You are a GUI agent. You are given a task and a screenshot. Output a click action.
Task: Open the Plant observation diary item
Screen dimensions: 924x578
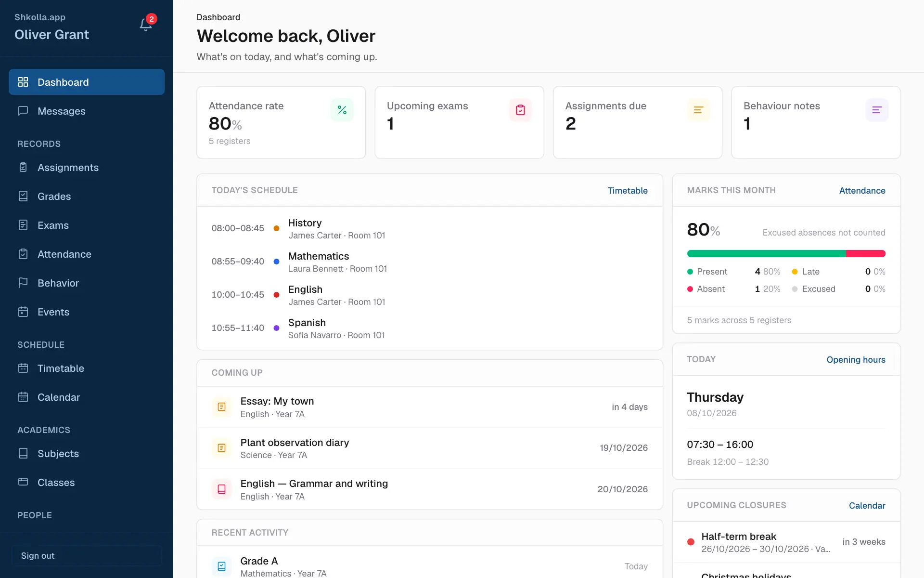click(430, 448)
